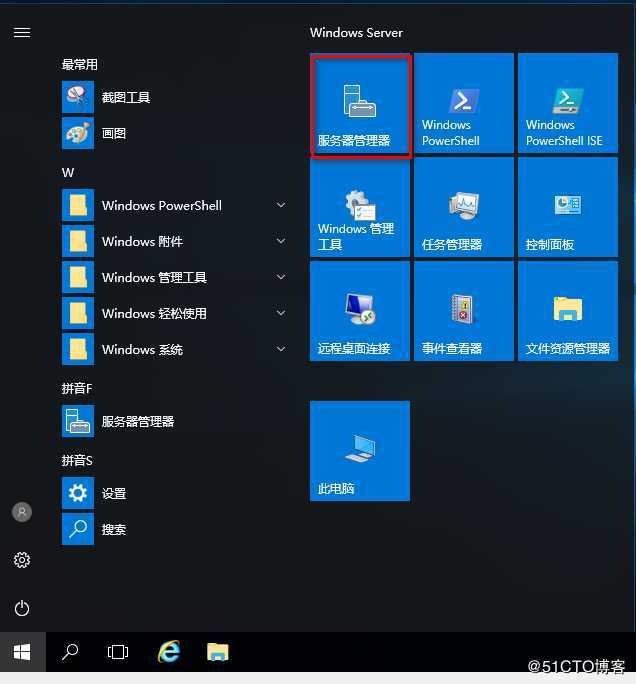Open the 文件资源管理器 tile
This screenshot has height=684, width=636.
click(x=568, y=311)
